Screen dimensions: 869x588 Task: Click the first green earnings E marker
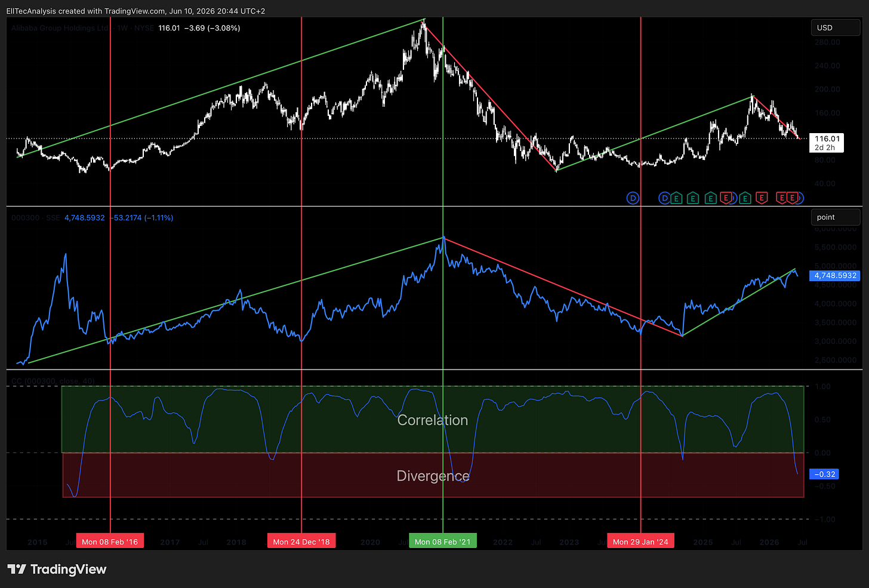[x=676, y=198]
